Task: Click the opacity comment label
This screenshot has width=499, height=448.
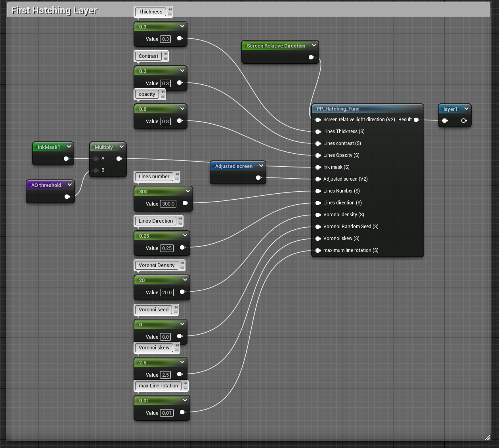Action: [x=147, y=94]
